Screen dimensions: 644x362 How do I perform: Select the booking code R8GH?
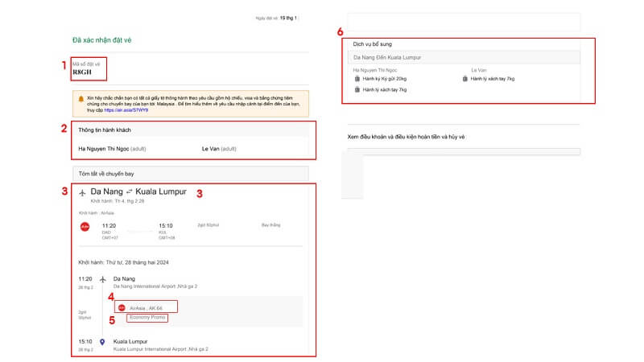[82, 72]
